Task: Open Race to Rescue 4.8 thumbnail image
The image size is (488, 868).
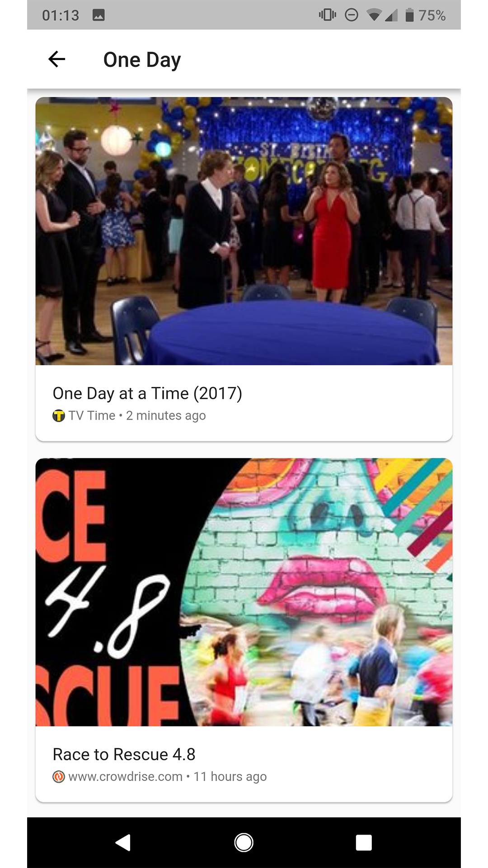Action: (x=244, y=592)
